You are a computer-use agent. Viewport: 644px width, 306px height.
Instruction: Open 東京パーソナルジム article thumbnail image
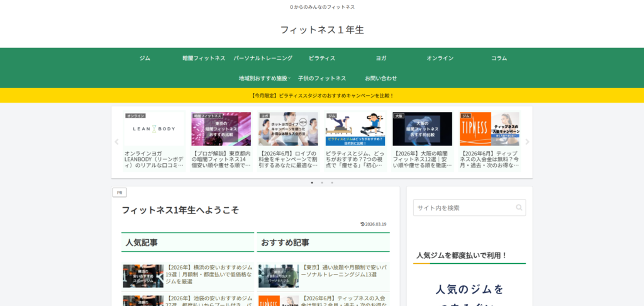[x=279, y=276]
